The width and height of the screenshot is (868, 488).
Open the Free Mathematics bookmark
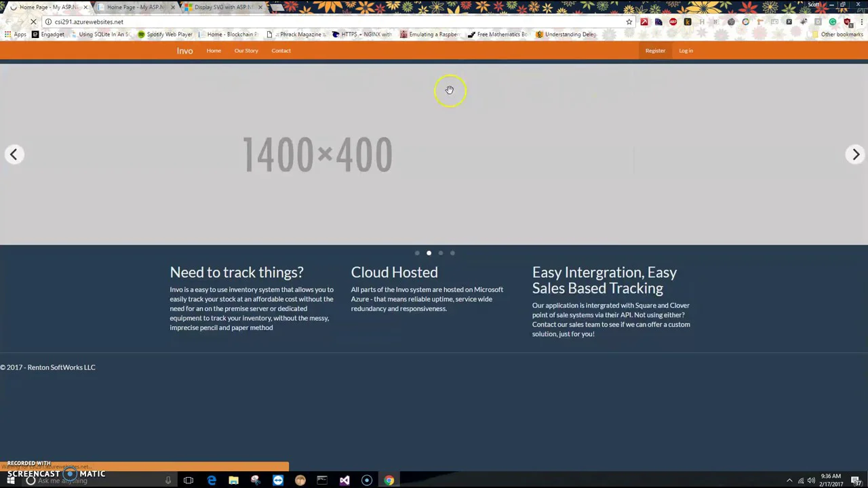pyautogui.click(x=498, y=35)
